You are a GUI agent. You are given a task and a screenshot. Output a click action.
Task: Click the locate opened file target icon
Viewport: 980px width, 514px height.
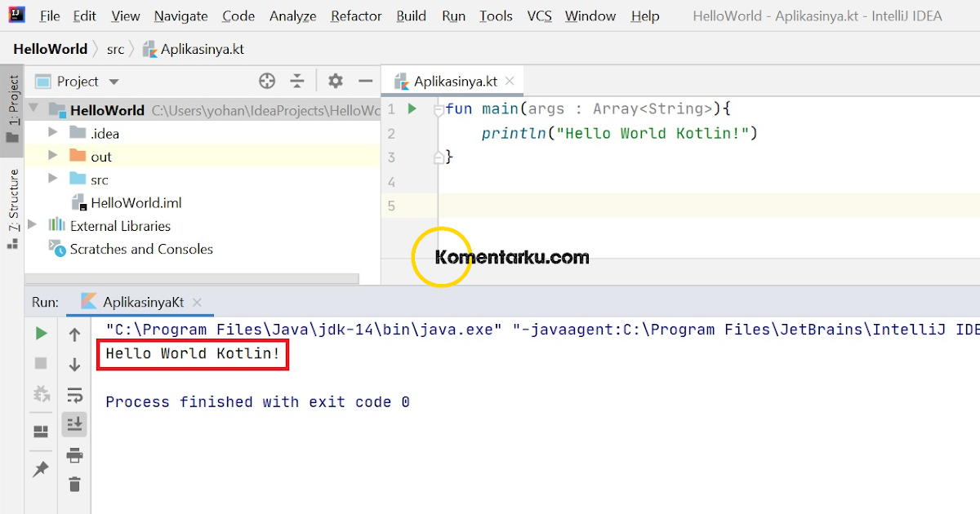[x=267, y=81]
